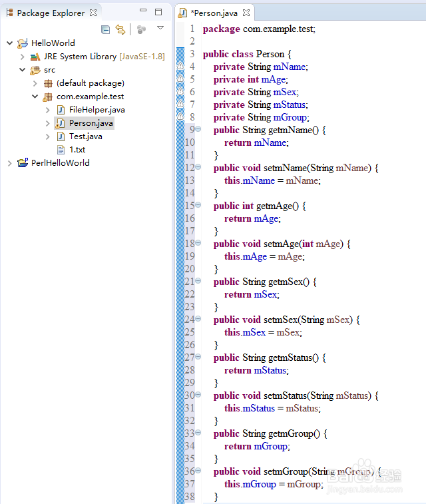Toggle Link with Editor icon
Image resolution: width=426 pixels, height=504 pixels.
pos(120,29)
